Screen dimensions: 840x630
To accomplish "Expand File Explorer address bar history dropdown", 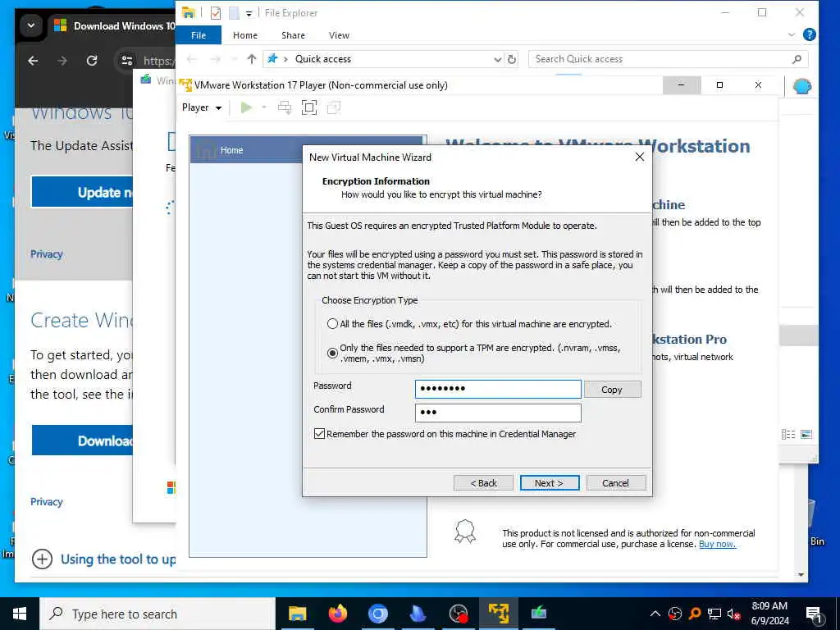I will coord(498,59).
